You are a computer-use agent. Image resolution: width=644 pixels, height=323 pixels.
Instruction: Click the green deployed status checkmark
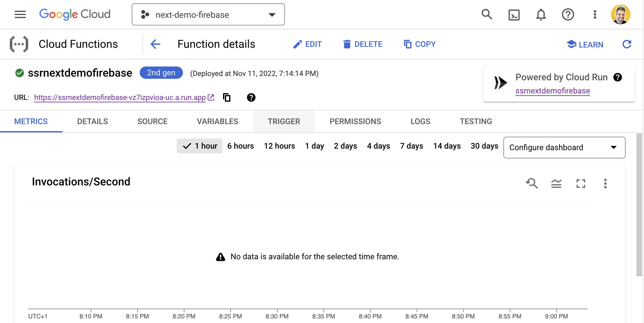point(20,73)
